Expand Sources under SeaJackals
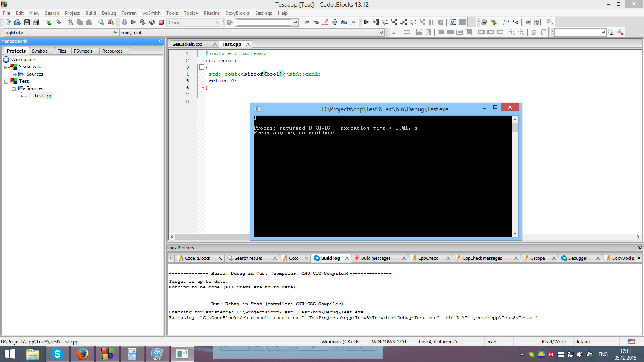The width and height of the screenshot is (644, 362). click(14, 74)
